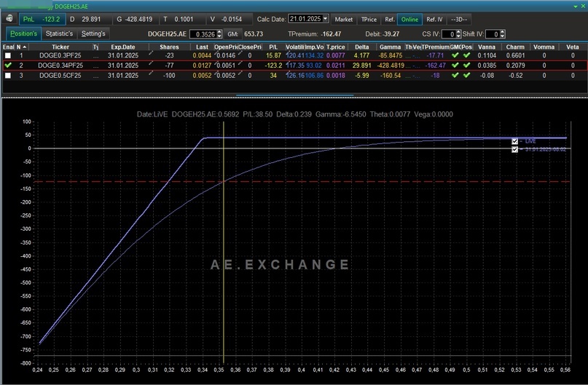The image size is (588, 385).
Task: Click the Charm column header
Action: point(515,47)
